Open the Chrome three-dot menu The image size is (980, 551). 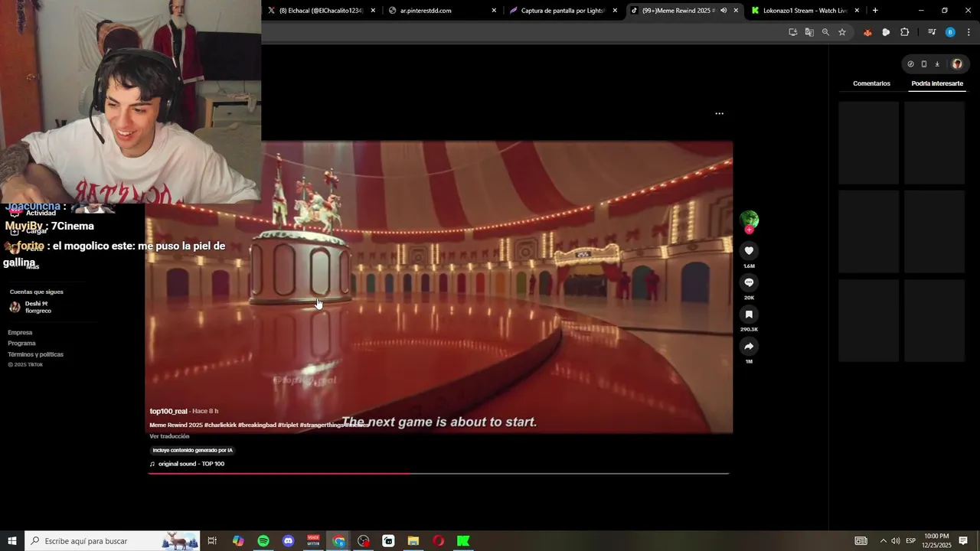coord(969,32)
